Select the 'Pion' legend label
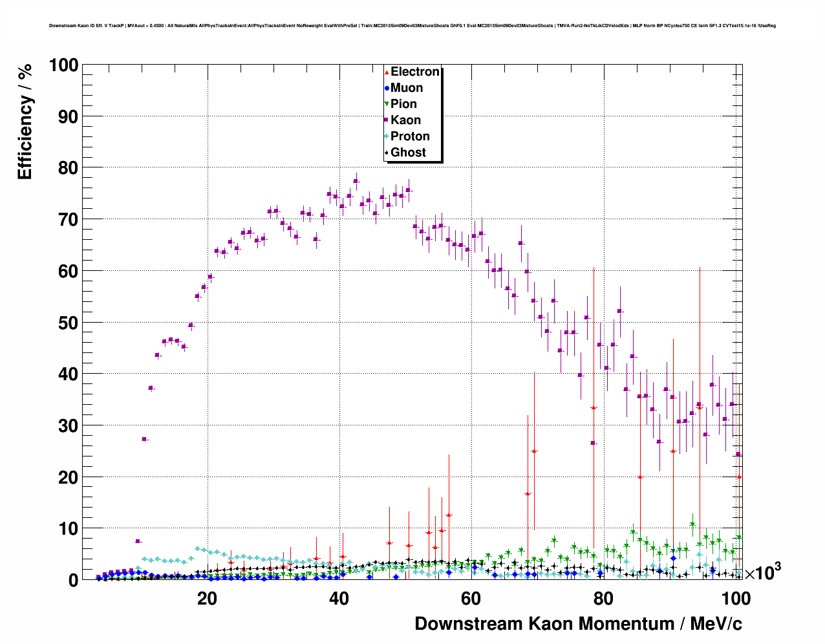The image size is (825, 644). point(404,104)
